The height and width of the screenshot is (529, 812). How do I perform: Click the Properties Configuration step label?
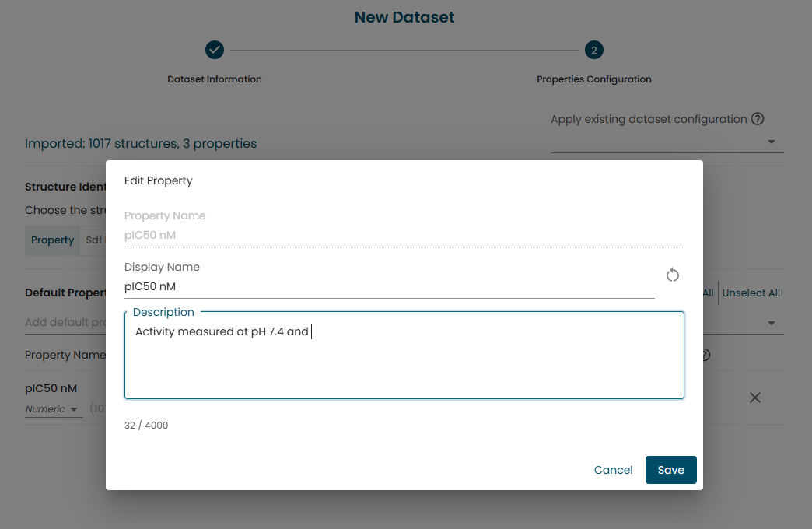pyautogui.click(x=594, y=79)
